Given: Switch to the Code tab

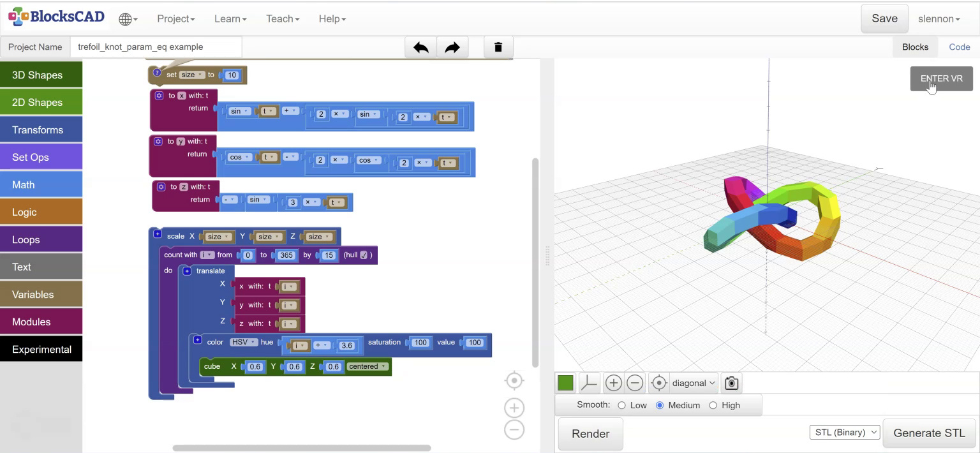Looking at the screenshot, I should (959, 47).
